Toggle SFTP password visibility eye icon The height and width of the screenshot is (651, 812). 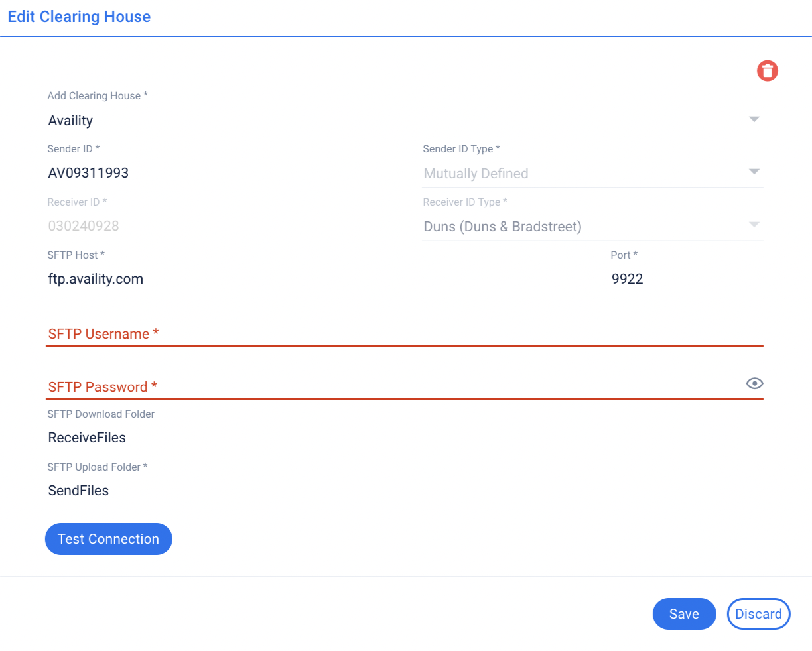[x=754, y=384]
